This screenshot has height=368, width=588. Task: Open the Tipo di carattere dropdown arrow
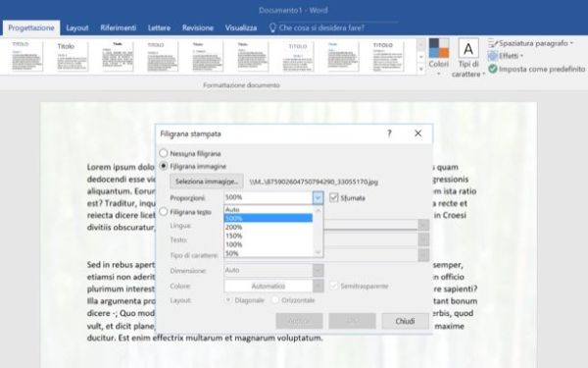point(423,255)
